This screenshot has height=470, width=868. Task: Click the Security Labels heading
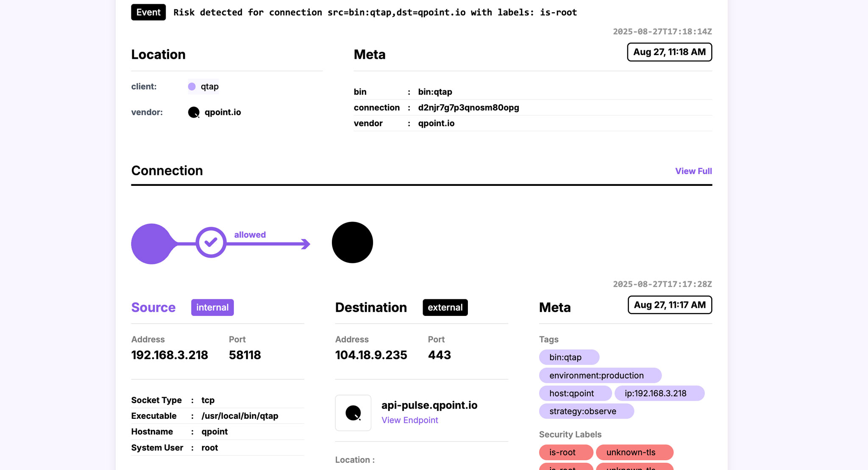pyautogui.click(x=570, y=434)
